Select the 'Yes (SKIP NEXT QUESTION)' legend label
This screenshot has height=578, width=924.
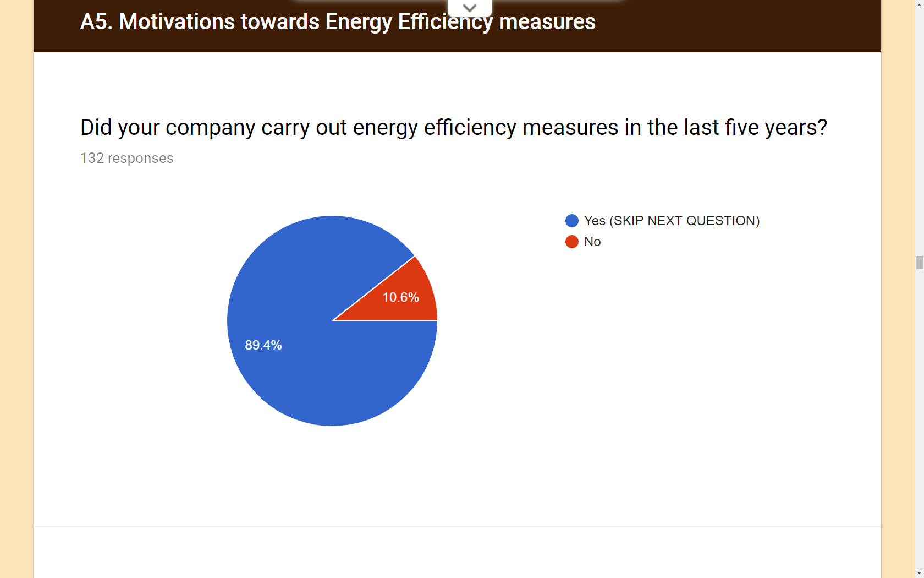click(x=672, y=221)
